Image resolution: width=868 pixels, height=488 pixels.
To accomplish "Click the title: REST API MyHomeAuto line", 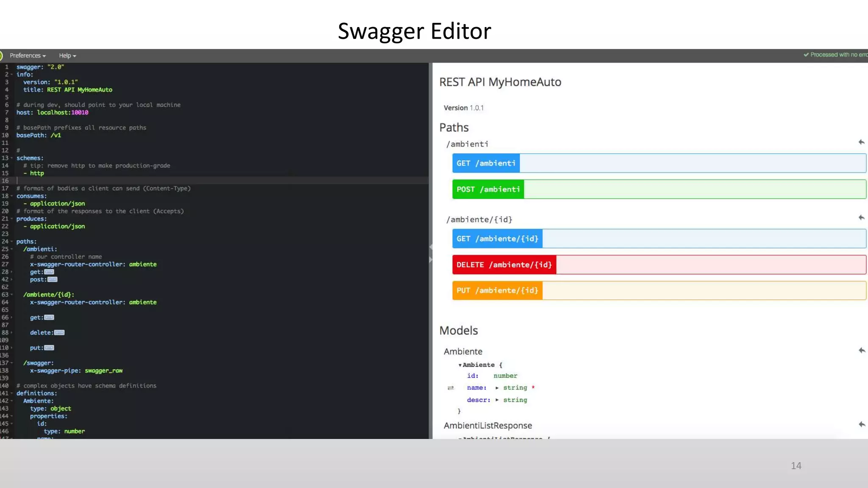I will (x=68, y=90).
